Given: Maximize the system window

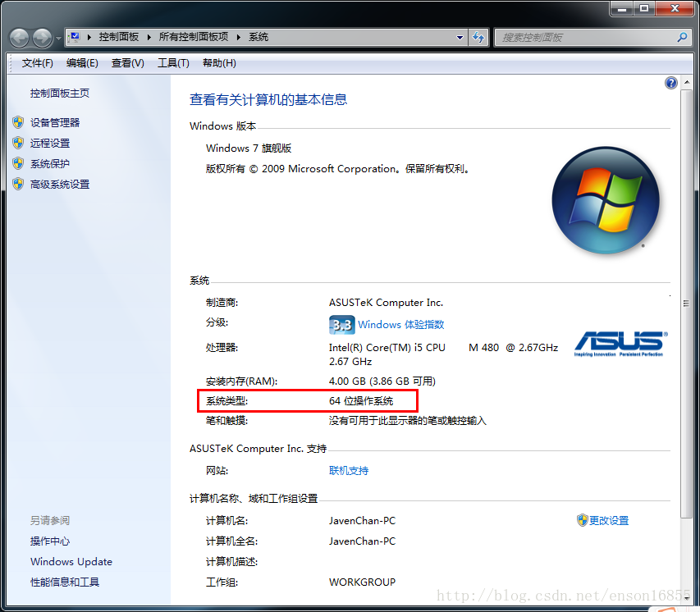Looking at the screenshot, I should click(x=645, y=8).
